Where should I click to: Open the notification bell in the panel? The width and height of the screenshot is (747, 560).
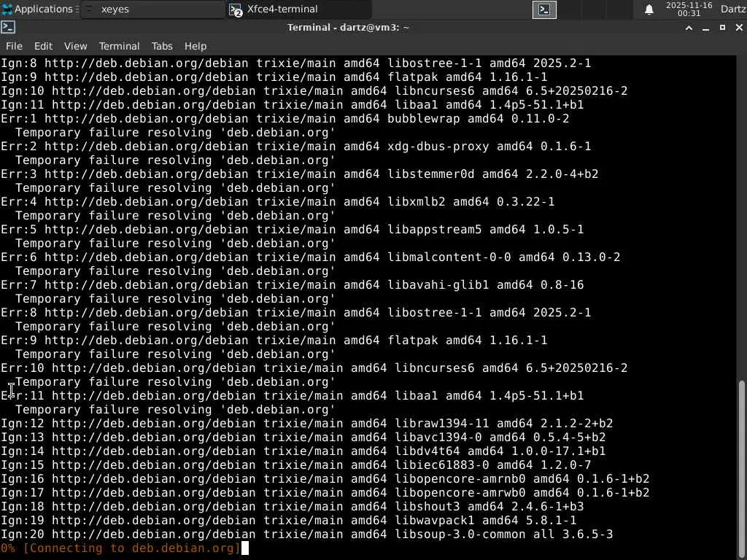point(649,9)
